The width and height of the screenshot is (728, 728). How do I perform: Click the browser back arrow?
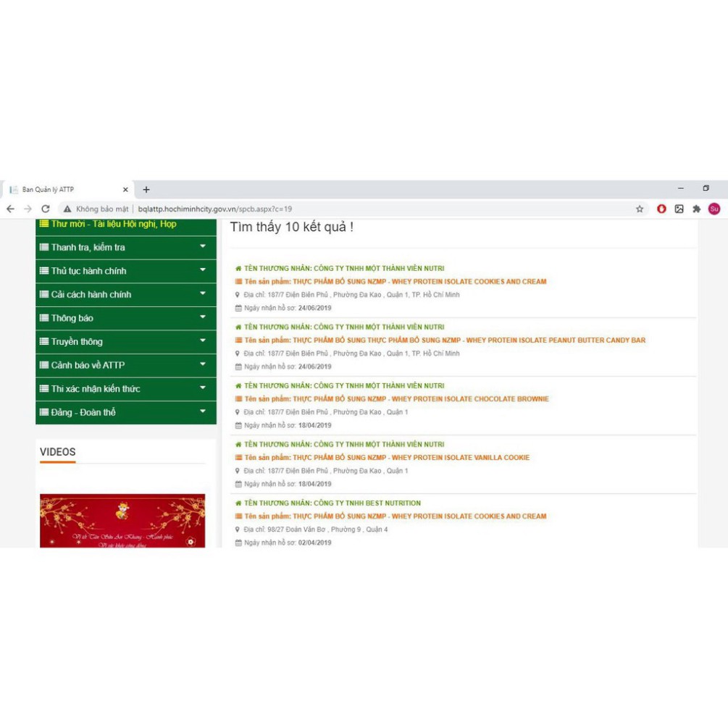[10, 209]
